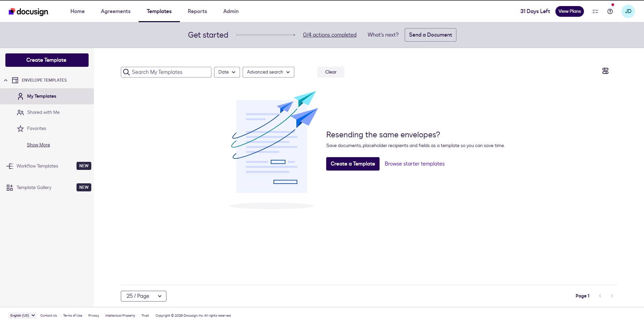The height and width of the screenshot is (324, 644).
Task: Open Contact Us footer link
Action: pyautogui.click(x=48, y=316)
